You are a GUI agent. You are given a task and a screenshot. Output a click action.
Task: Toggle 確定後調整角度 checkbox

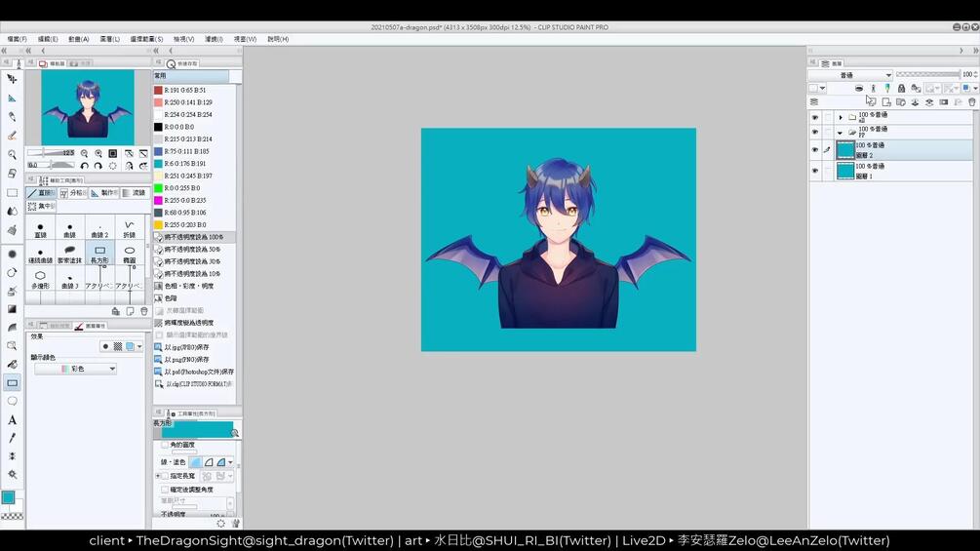tap(165, 490)
